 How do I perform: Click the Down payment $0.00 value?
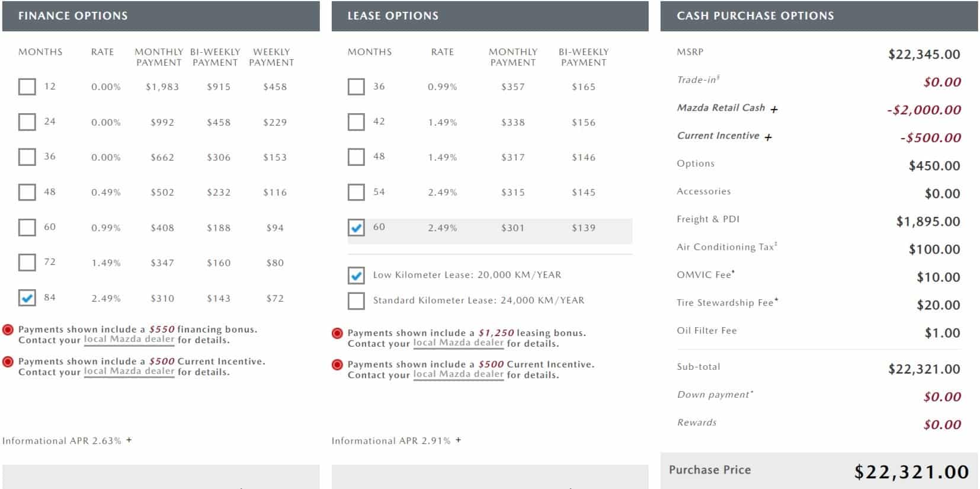tap(942, 397)
